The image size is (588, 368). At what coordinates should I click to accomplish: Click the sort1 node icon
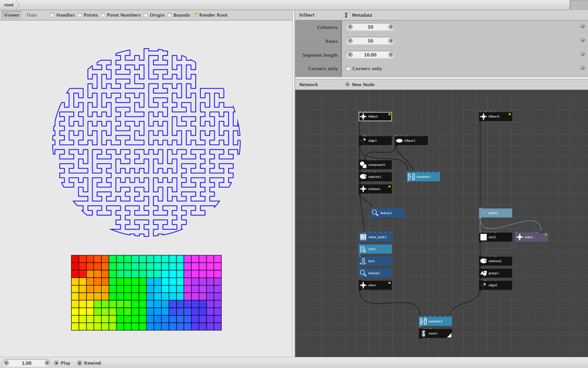[363, 249]
